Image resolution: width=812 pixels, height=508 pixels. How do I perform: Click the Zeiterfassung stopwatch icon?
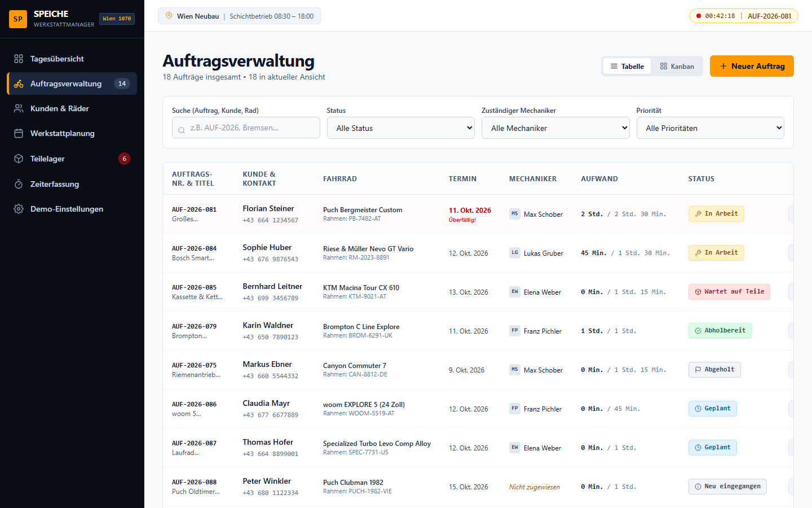click(x=19, y=184)
